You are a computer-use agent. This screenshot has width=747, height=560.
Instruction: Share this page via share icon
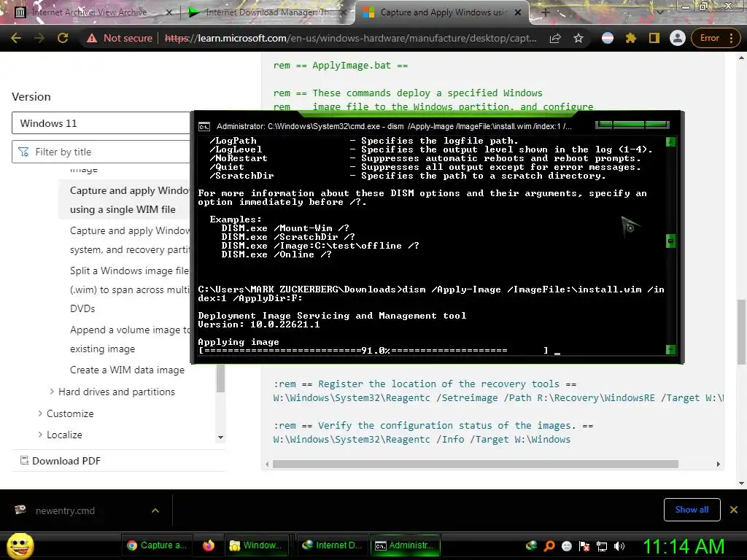[555, 38]
